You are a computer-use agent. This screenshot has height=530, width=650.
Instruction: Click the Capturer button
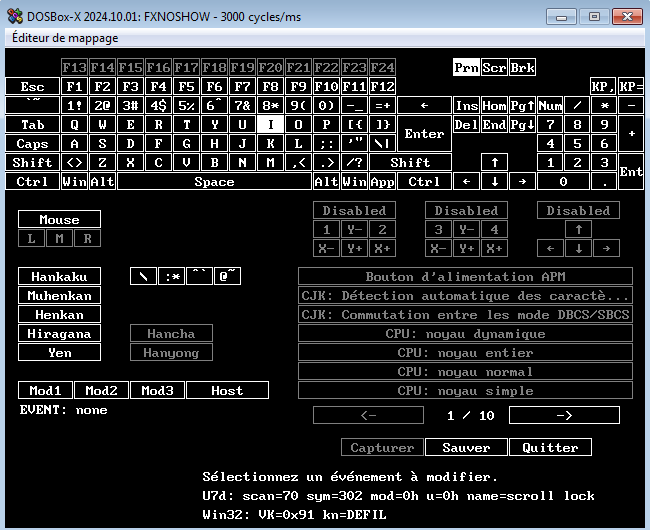tap(382, 447)
